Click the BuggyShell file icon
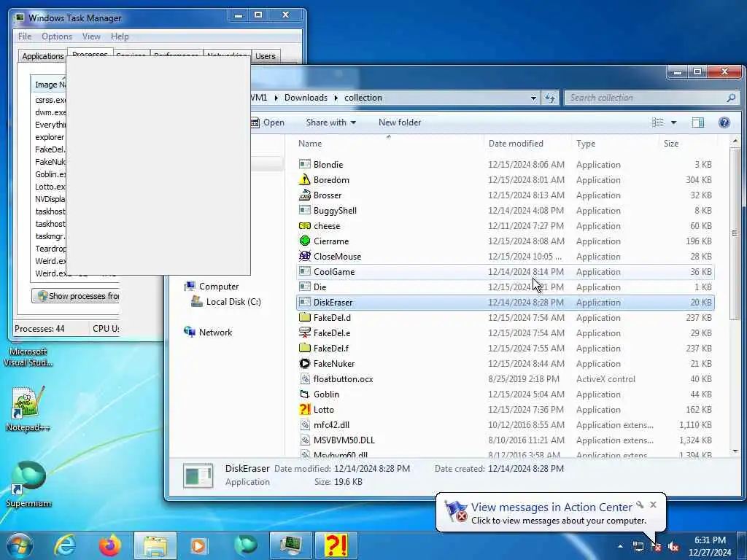Viewport: 747px width, 560px height. (x=304, y=210)
